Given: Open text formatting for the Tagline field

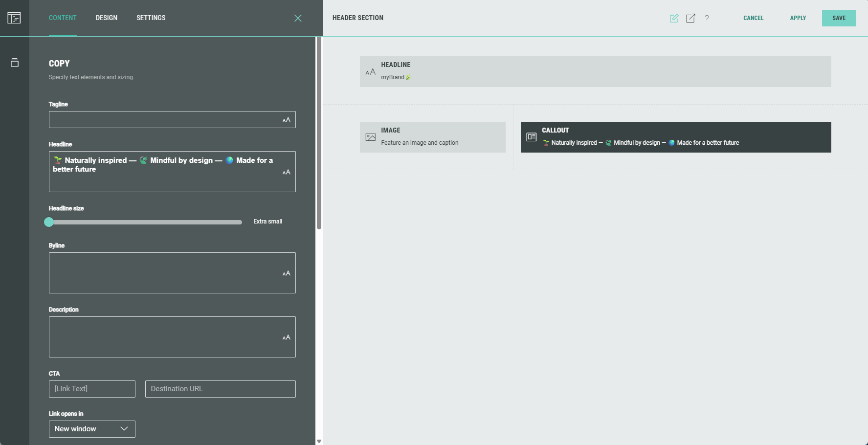Looking at the screenshot, I should click(287, 120).
